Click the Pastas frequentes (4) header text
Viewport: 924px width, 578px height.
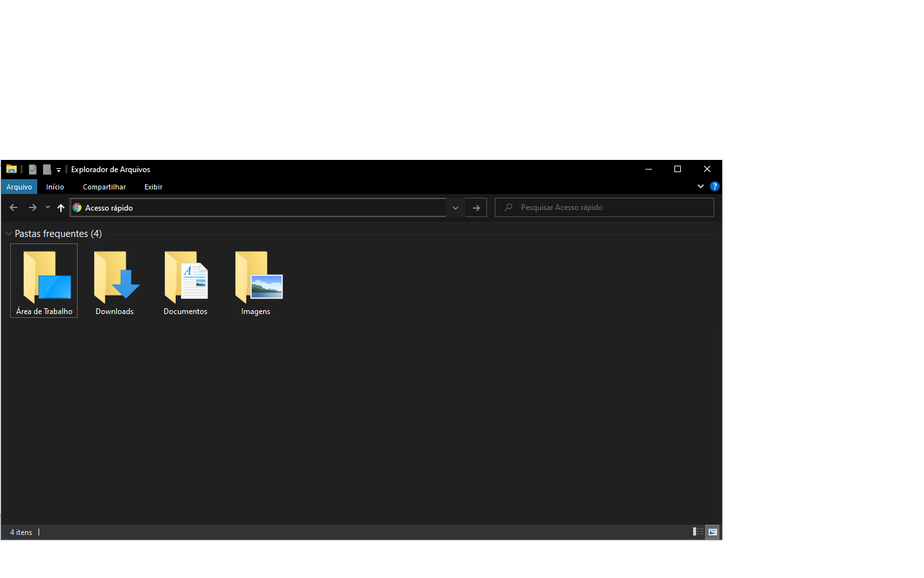pyautogui.click(x=58, y=234)
